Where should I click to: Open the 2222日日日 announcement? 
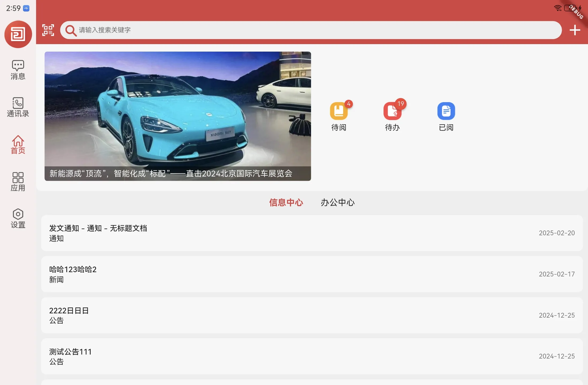(312, 315)
